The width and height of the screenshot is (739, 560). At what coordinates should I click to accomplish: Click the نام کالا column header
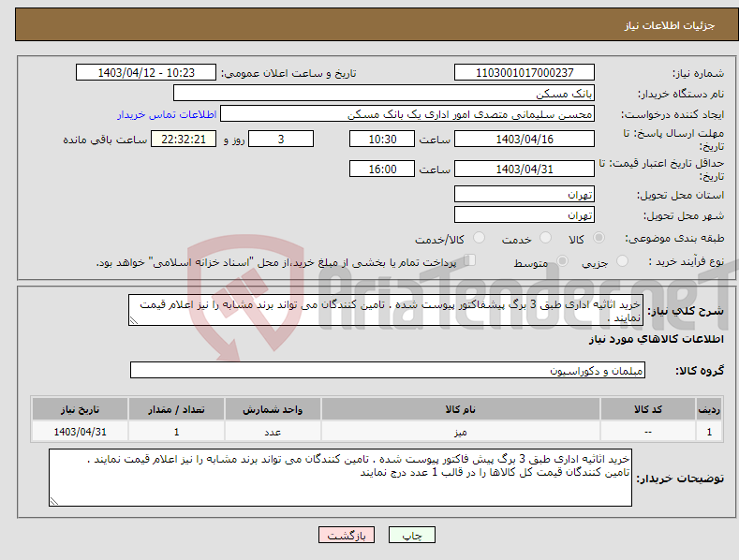(x=461, y=409)
